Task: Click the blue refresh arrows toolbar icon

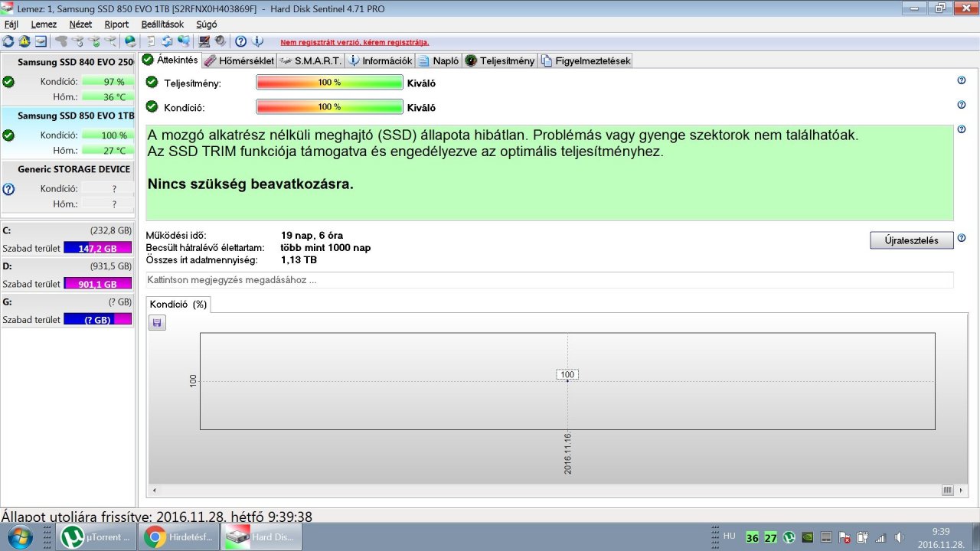Action: pyautogui.click(x=8, y=41)
